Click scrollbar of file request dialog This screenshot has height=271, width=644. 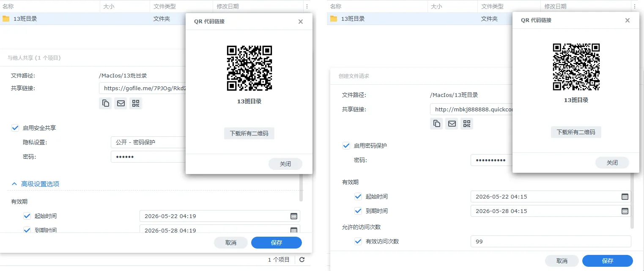click(x=632, y=201)
